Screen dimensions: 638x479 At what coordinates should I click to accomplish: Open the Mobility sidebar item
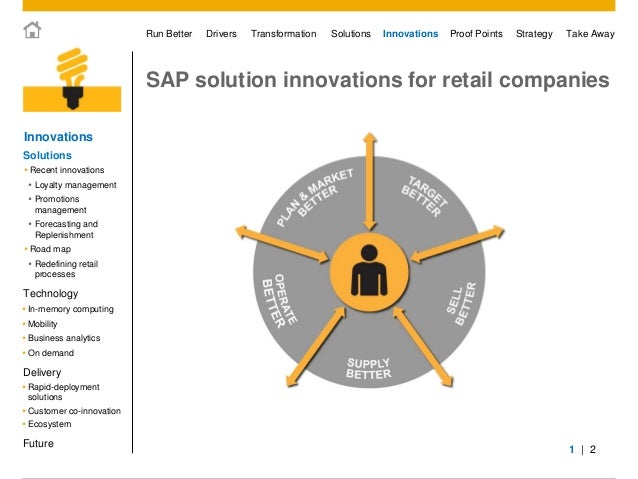42,324
